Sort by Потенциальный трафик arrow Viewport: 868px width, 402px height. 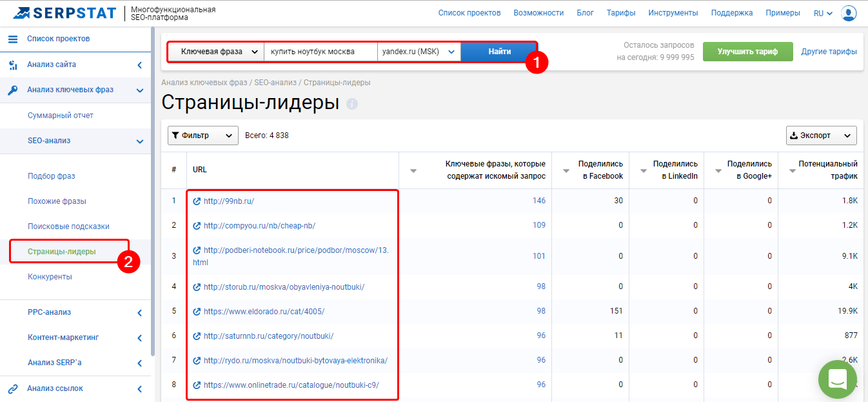tap(793, 171)
